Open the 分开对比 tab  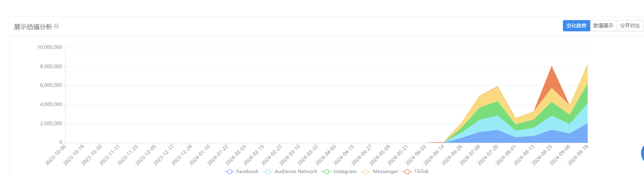[630, 26]
